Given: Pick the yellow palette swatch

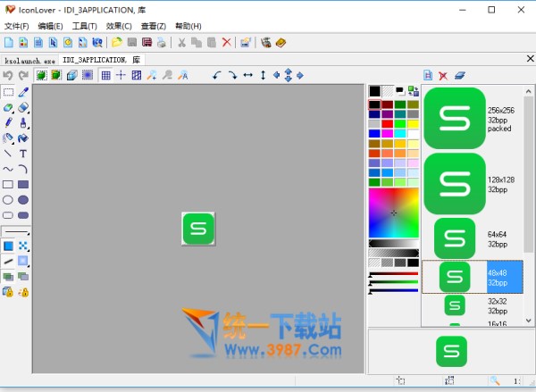Looking at the screenshot, I should [413, 124].
